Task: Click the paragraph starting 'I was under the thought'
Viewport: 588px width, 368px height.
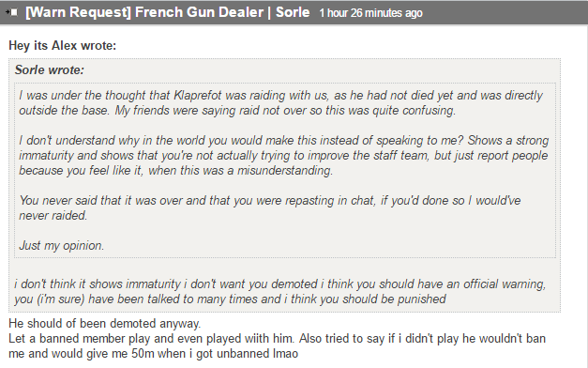Action: [x=281, y=102]
